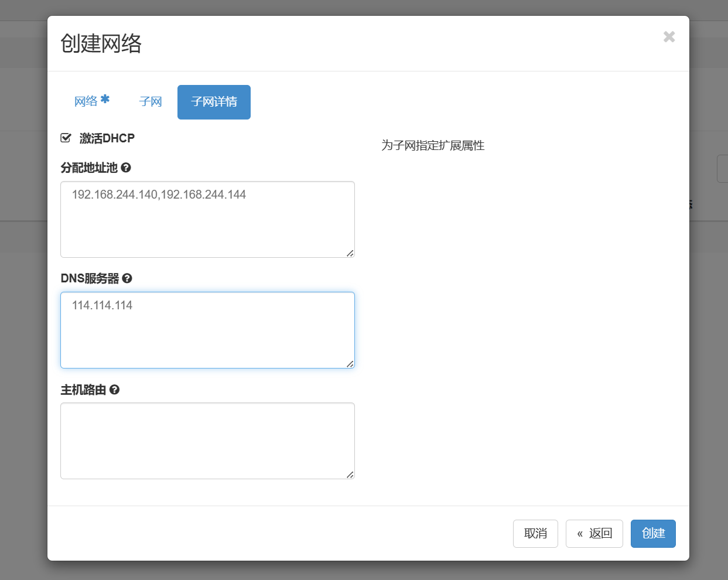Grab resize handle of 主机路由 textarea
This screenshot has width=728, height=580.
tap(350, 475)
